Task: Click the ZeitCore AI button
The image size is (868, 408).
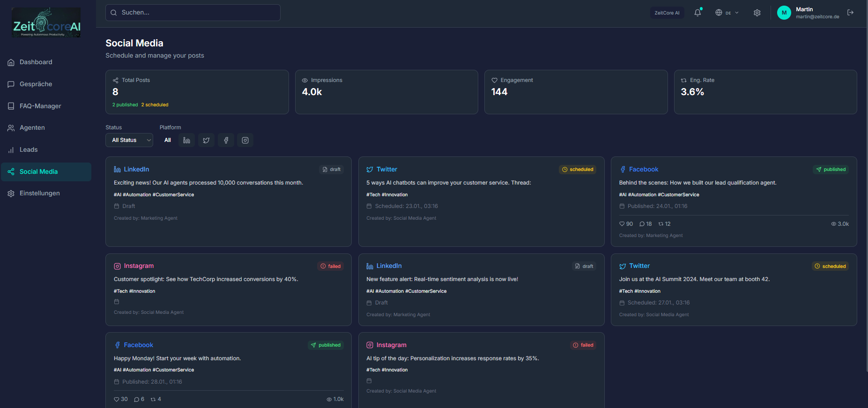Action: point(667,13)
